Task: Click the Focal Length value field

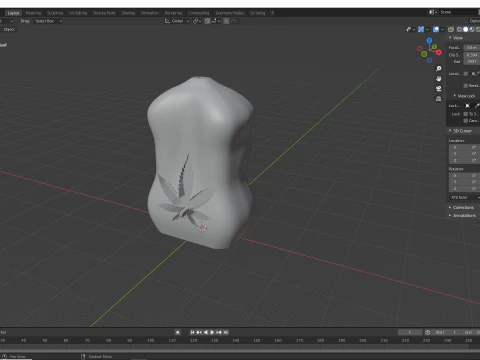Action: 472,47
